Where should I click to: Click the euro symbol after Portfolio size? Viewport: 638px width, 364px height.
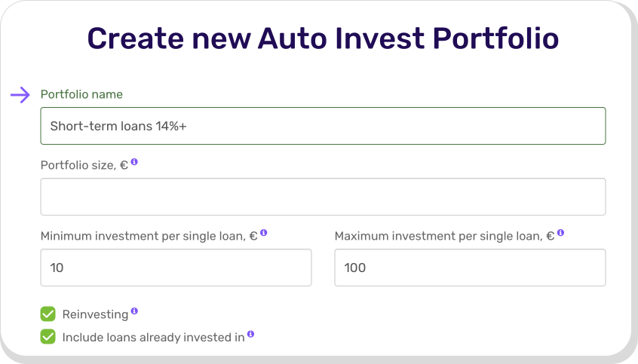pyautogui.click(x=124, y=165)
